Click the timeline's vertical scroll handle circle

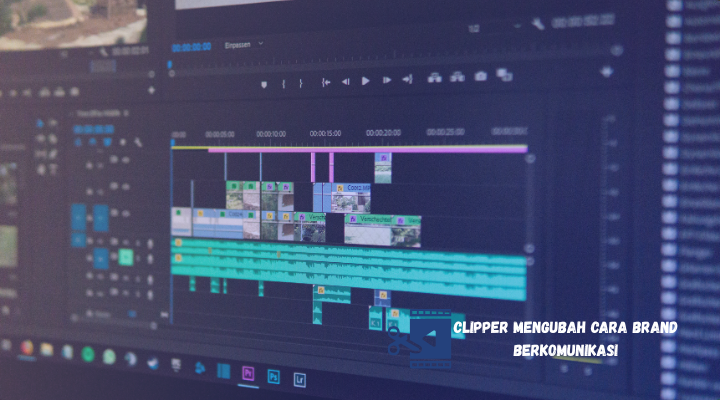pyautogui.click(x=530, y=159)
